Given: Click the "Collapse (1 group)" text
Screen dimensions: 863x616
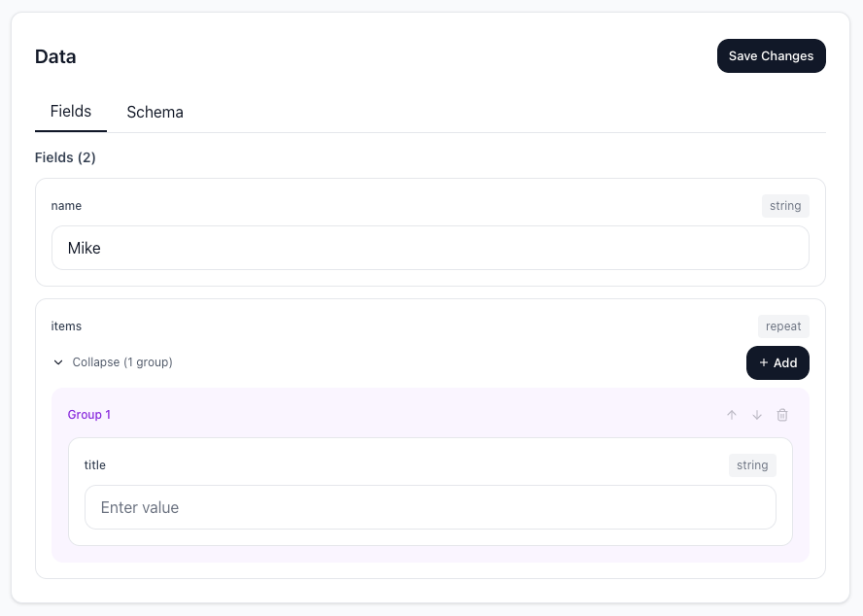Looking at the screenshot, I should pos(122,362).
